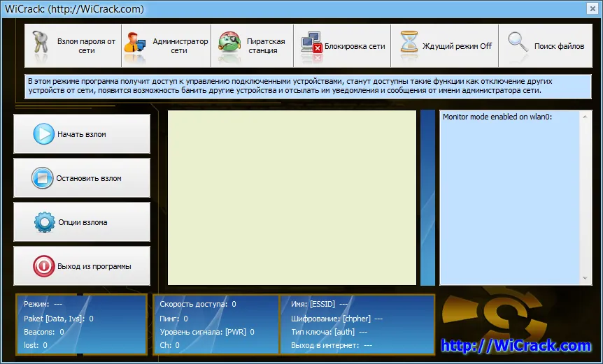
Task: Click the hourglass standby mode icon
Action: click(x=409, y=42)
